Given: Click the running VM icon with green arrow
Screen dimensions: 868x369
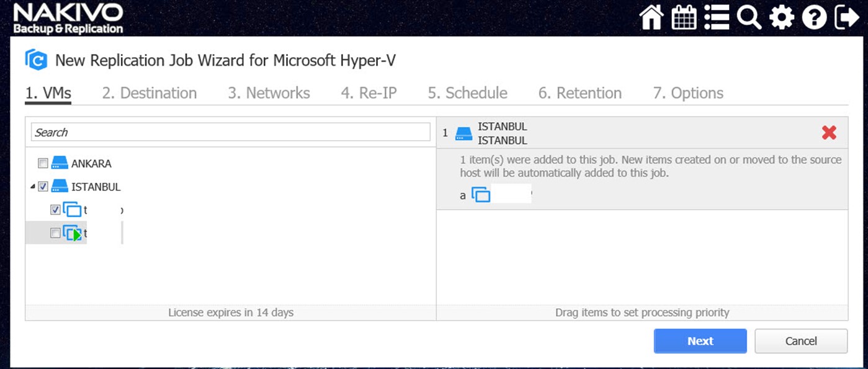Looking at the screenshot, I should 72,233.
